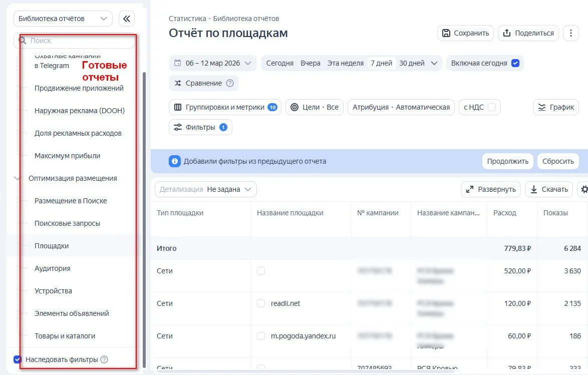Viewport: 588px width, 375px height.
Task: Select the 30 дней period tab
Action: pyautogui.click(x=412, y=63)
